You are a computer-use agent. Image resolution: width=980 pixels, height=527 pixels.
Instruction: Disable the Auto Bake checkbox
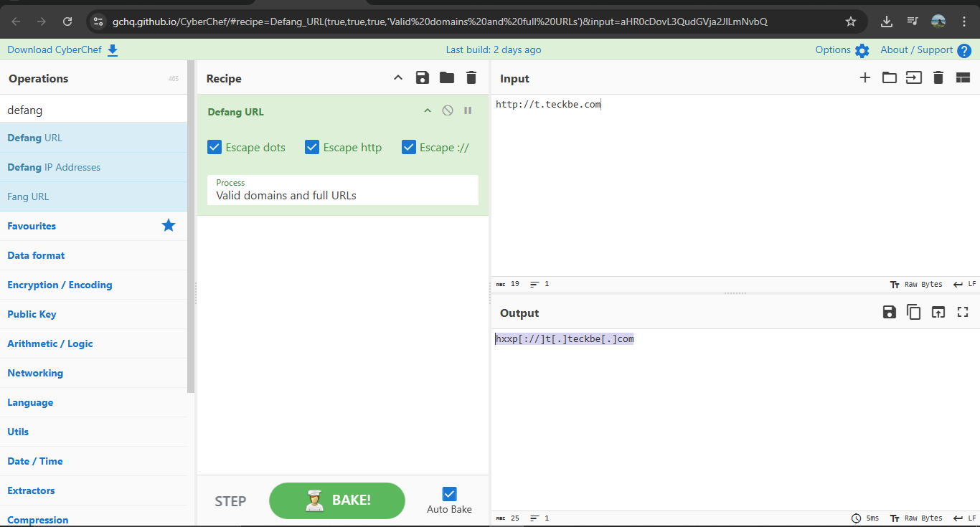pyautogui.click(x=450, y=494)
